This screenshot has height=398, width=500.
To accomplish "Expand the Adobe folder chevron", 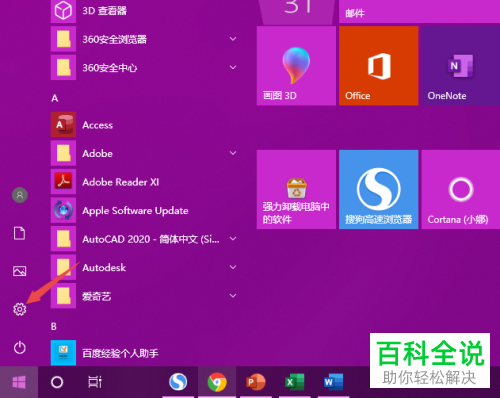I will click(x=233, y=153).
